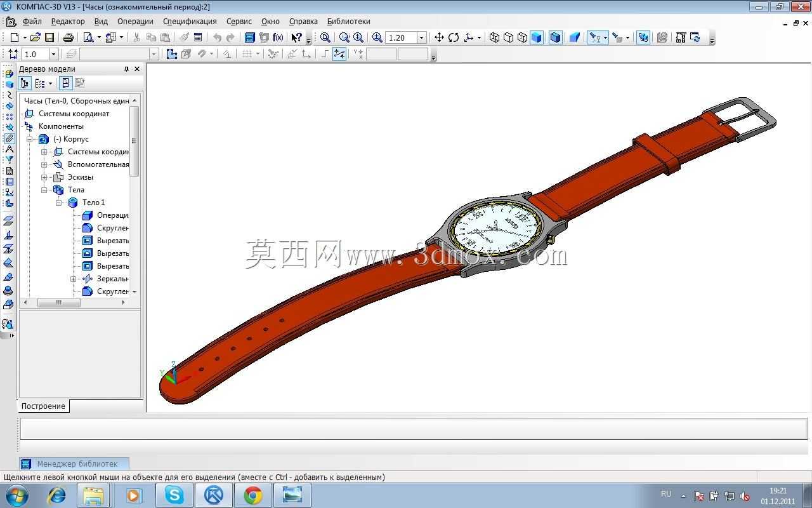The height and width of the screenshot is (508, 812).
Task: Open the layer combo box dropdown
Action: coord(153,55)
